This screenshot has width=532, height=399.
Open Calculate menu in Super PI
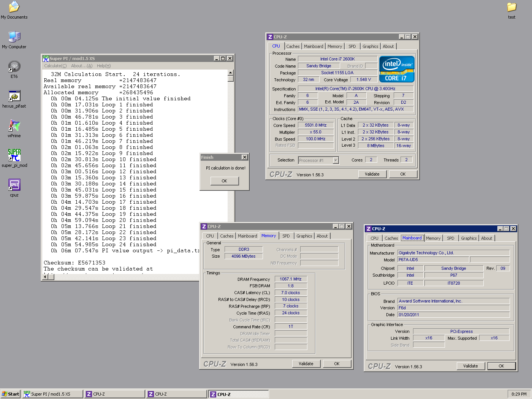(x=55, y=66)
